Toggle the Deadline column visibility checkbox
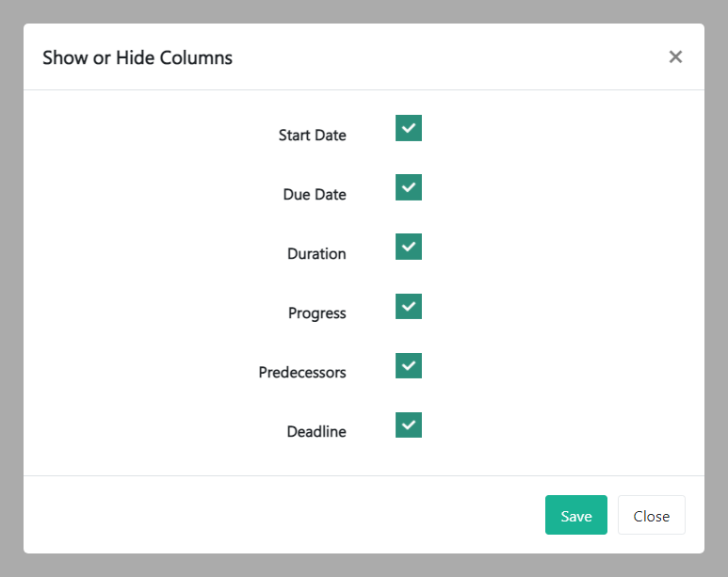 click(408, 425)
